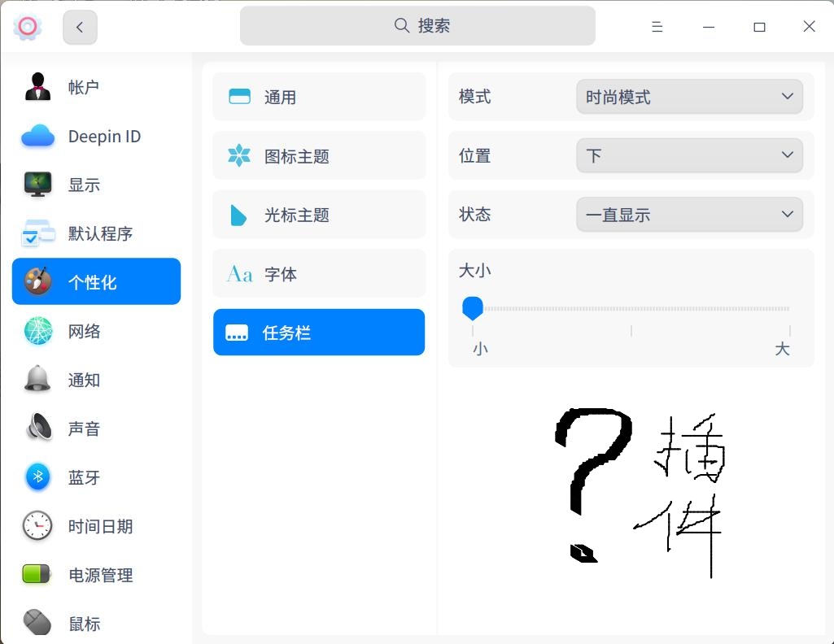Click the 字体 Aa icon
834x644 pixels.
239,274
